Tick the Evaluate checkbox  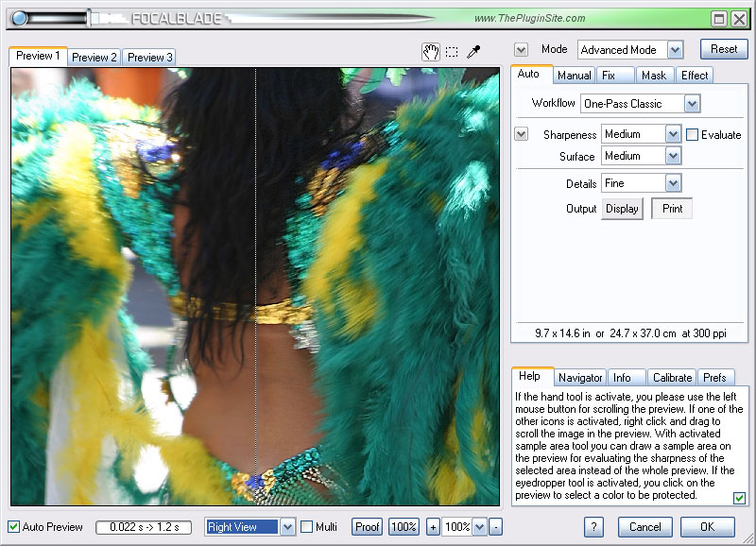(692, 134)
